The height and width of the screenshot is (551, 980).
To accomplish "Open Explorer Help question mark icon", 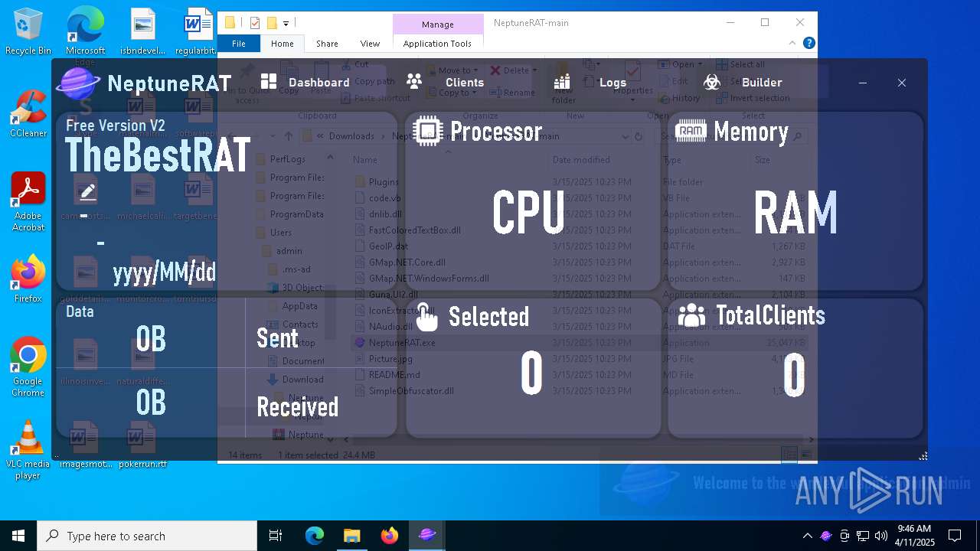I will (x=808, y=44).
